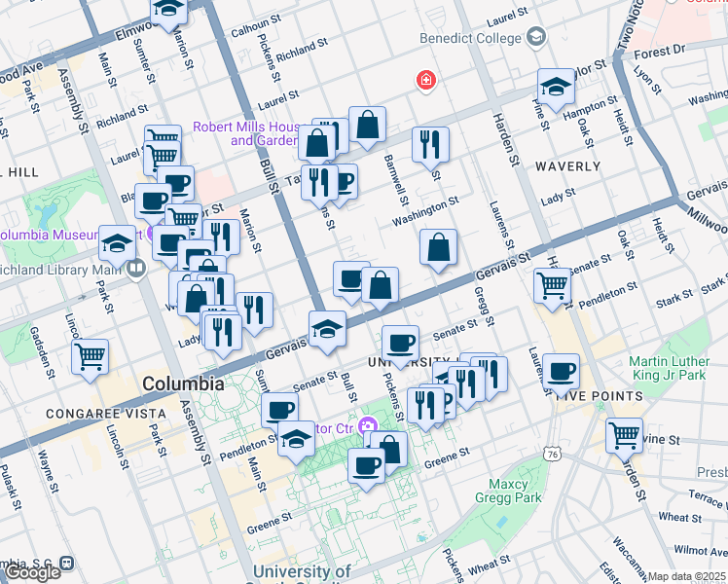The width and height of the screenshot is (728, 584).
Task: Open the school marker at Gervais and Bull St
Action: [x=327, y=332]
